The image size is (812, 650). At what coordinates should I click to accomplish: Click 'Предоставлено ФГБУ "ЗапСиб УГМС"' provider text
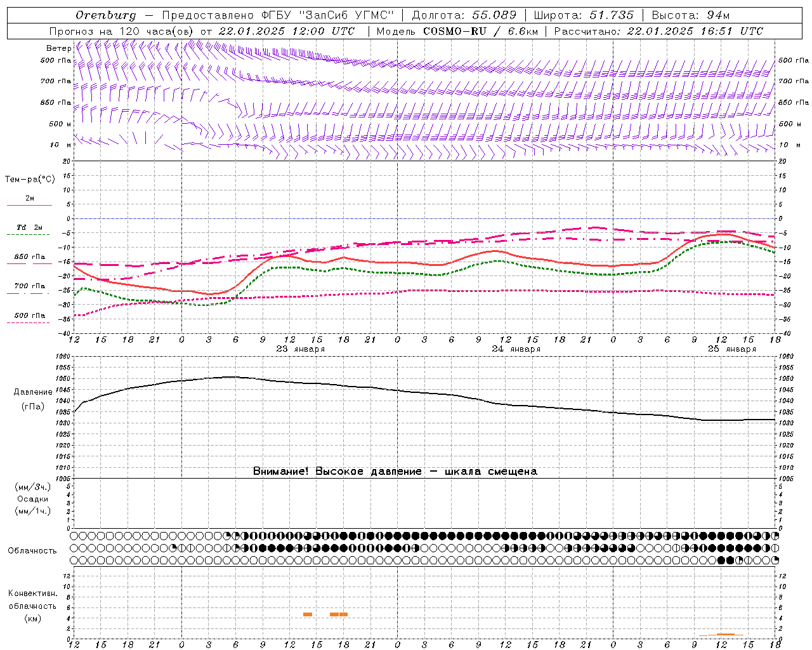pyautogui.click(x=278, y=15)
